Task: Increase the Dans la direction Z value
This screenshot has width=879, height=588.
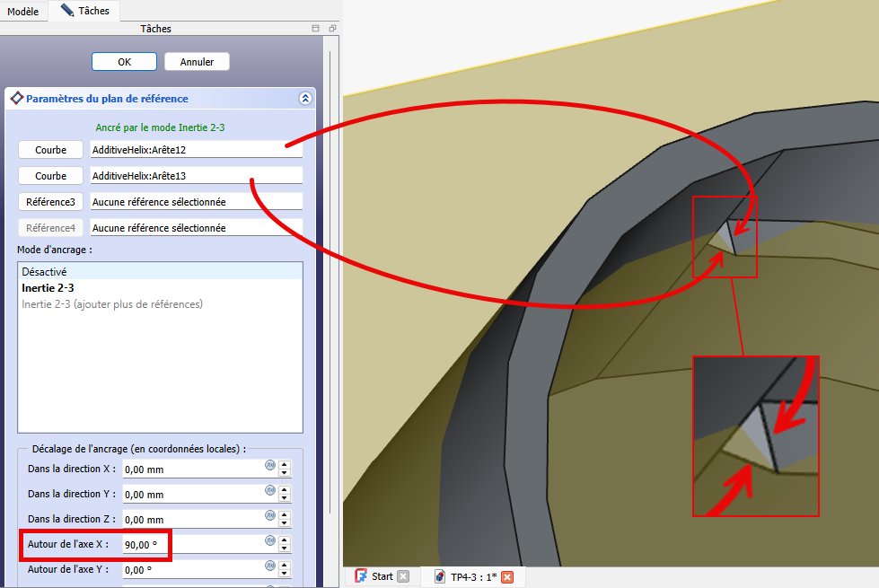Action: [x=285, y=514]
